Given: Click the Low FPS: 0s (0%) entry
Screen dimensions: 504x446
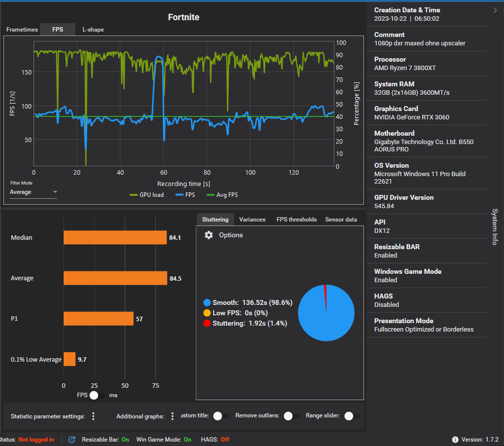Looking at the screenshot, I should click(236, 313).
